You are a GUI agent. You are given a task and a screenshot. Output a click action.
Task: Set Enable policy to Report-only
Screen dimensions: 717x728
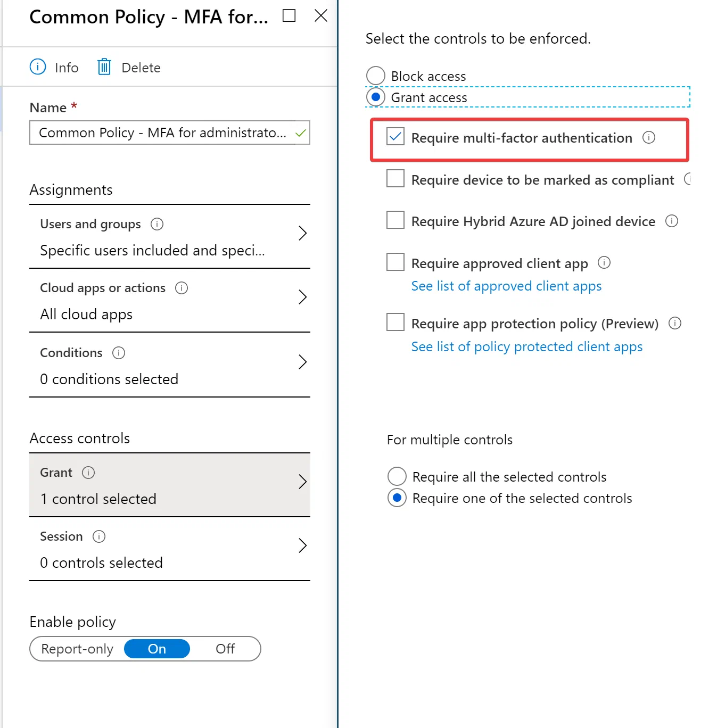pyautogui.click(x=77, y=649)
